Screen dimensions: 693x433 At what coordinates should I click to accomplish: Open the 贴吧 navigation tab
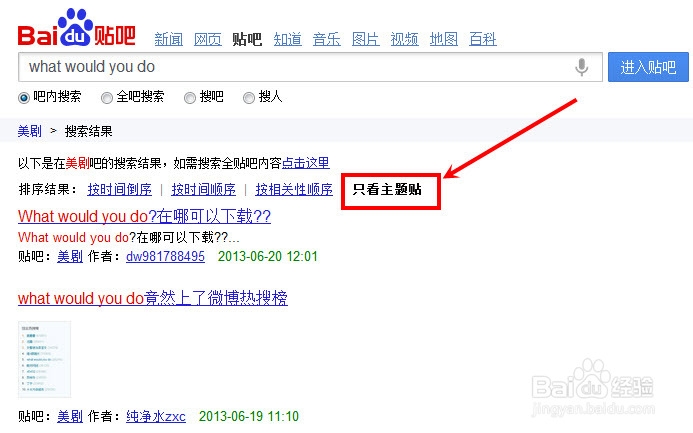[247, 39]
